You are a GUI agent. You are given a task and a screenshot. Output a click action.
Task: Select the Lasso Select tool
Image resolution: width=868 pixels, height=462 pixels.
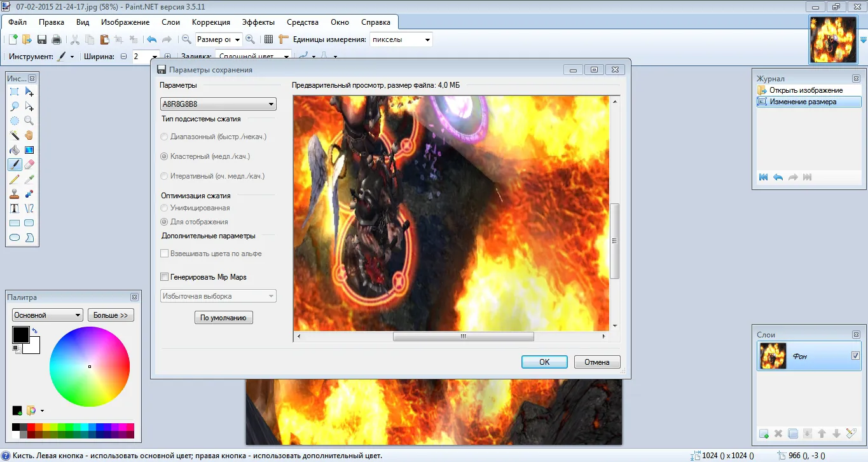point(14,107)
